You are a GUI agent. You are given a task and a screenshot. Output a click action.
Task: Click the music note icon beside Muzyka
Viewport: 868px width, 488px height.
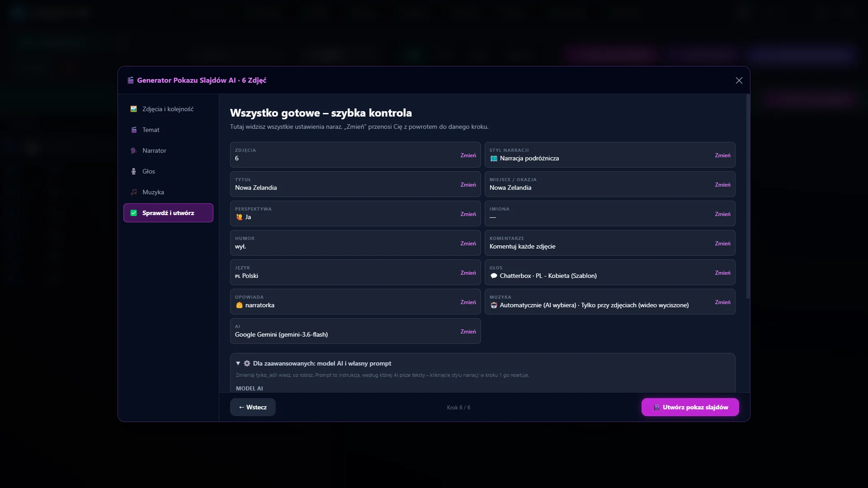(x=133, y=192)
